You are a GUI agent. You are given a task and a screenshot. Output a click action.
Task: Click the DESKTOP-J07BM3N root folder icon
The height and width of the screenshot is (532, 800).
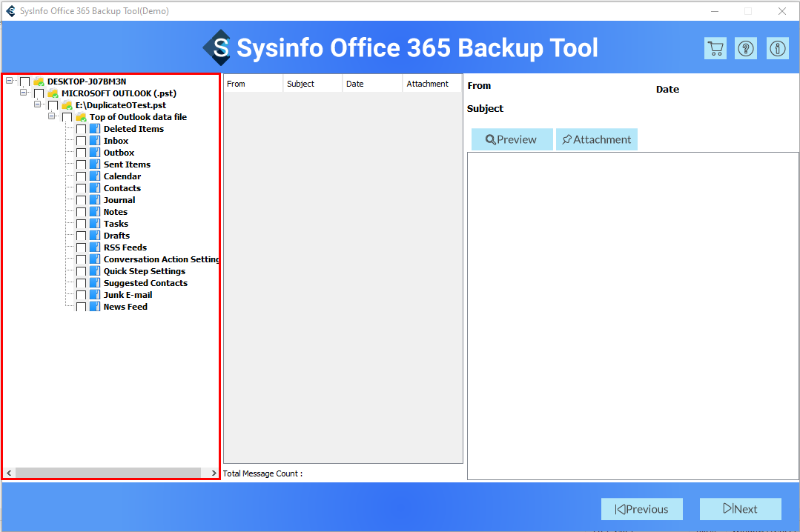pyautogui.click(x=39, y=82)
